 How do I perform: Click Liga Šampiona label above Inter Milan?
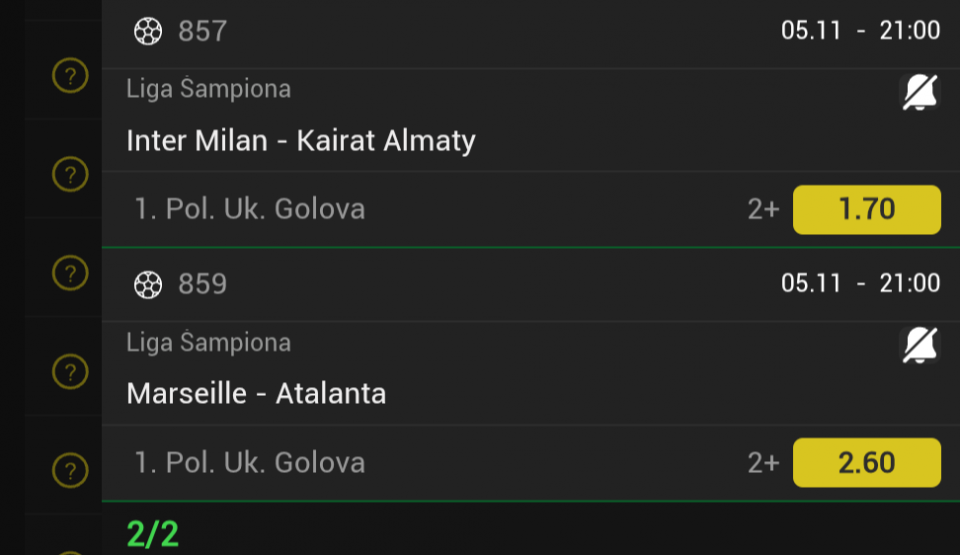click(209, 89)
